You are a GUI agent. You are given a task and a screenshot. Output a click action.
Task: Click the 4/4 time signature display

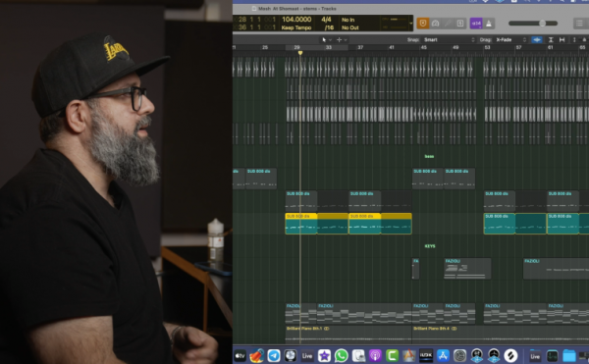point(326,20)
